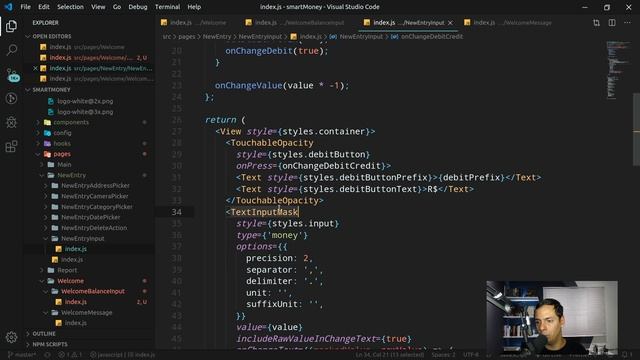The image size is (640, 360).
Task: Open File menu
Action: tap(25, 7)
